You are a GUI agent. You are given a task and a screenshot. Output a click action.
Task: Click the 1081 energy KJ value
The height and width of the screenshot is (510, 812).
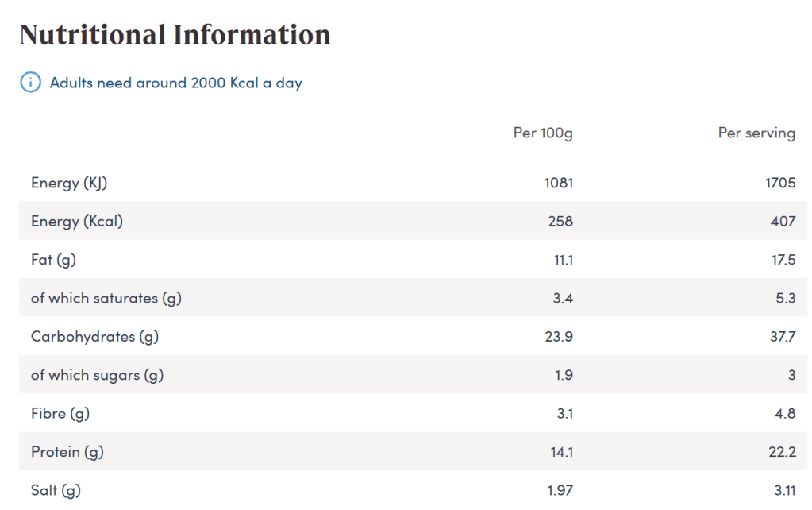tap(558, 183)
